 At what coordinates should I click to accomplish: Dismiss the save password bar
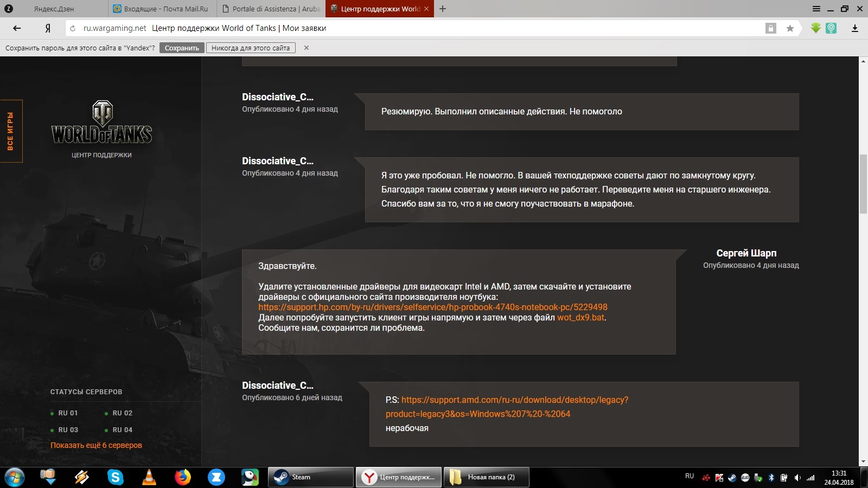307,48
